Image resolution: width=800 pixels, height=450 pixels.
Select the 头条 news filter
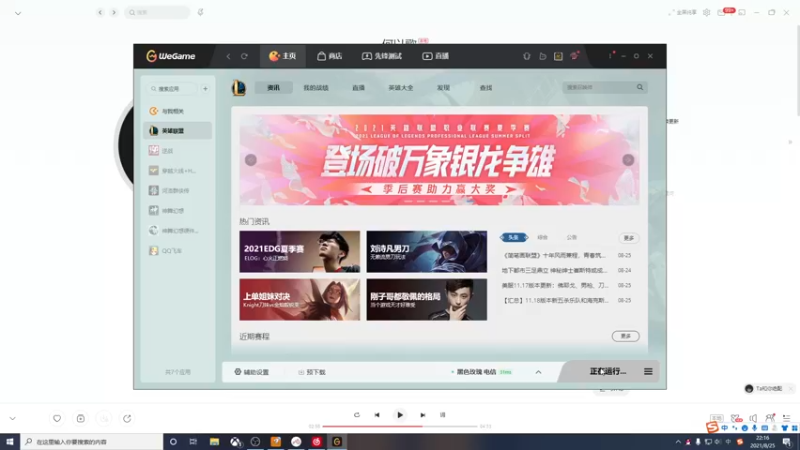coord(513,237)
